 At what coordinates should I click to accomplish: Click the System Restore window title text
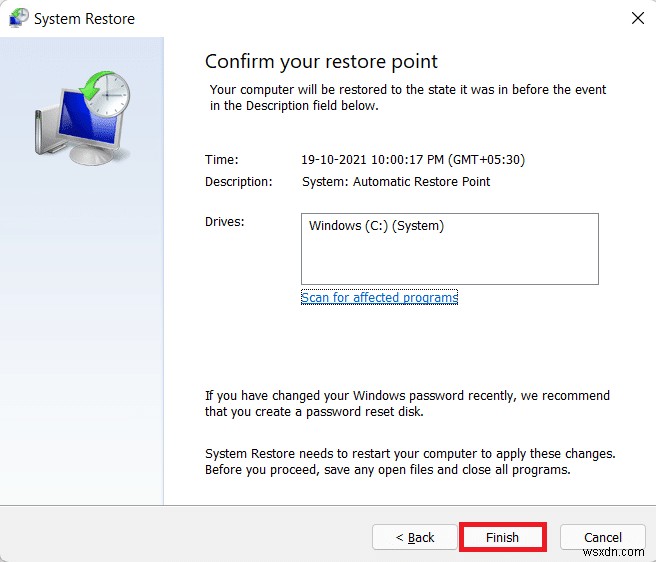point(84,19)
